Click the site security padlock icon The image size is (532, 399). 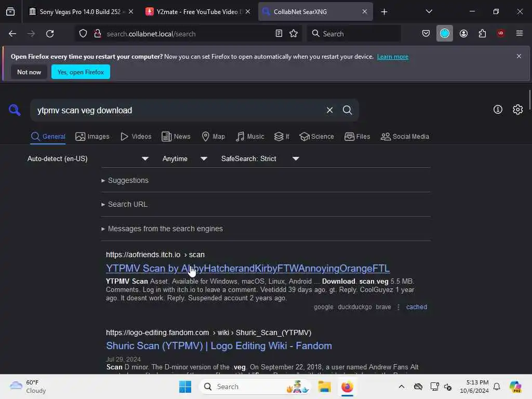click(x=98, y=34)
